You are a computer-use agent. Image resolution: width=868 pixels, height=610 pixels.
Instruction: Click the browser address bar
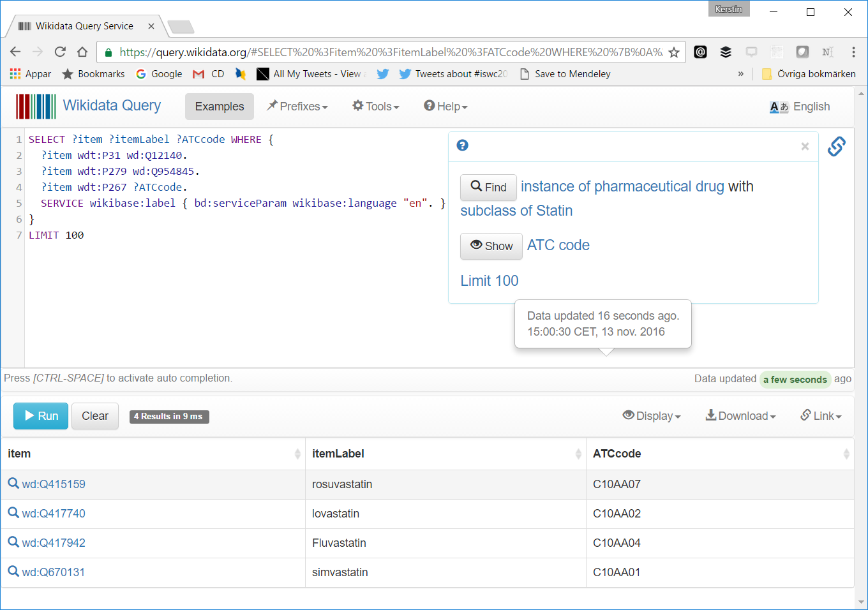click(x=389, y=52)
